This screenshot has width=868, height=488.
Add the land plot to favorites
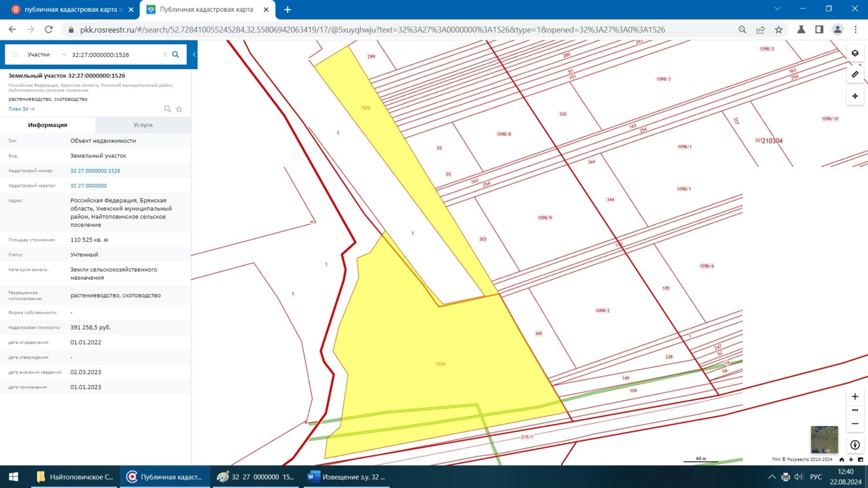point(179,110)
